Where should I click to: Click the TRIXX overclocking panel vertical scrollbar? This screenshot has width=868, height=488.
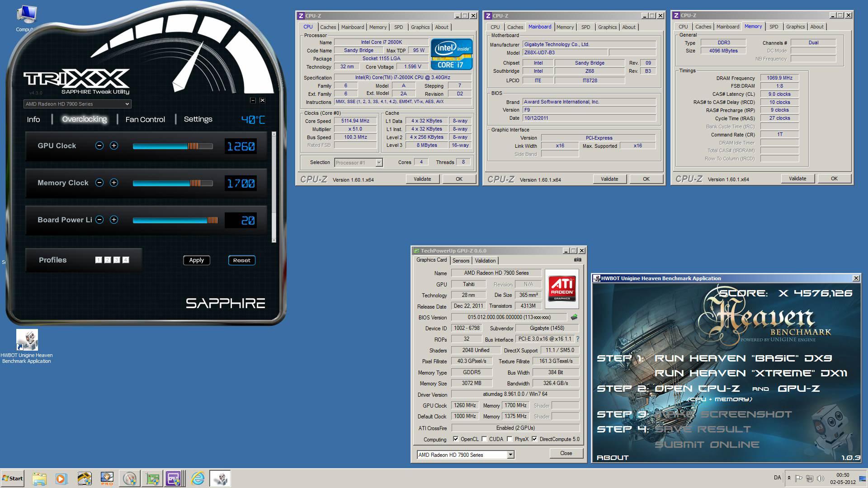pos(274,188)
